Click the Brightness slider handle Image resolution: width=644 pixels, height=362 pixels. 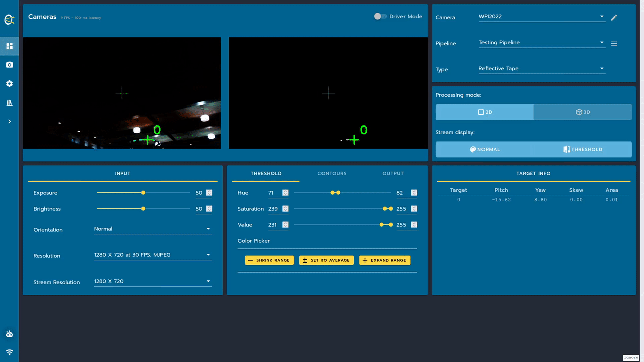click(143, 209)
